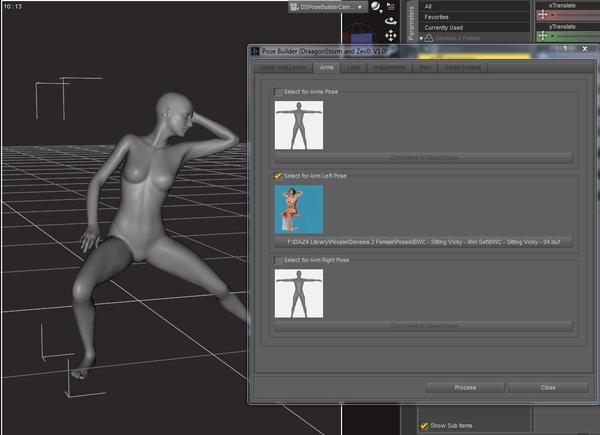
Task: Click the Sitting Vicky pose thumbnail
Action: pyautogui.click(x=299, y=209)
